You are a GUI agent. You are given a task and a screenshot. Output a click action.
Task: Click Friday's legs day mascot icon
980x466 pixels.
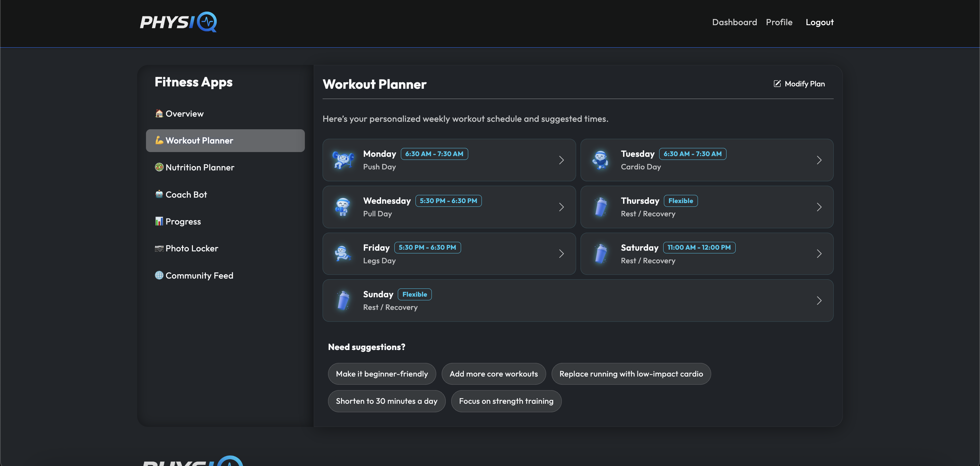(x=343, y=254)
